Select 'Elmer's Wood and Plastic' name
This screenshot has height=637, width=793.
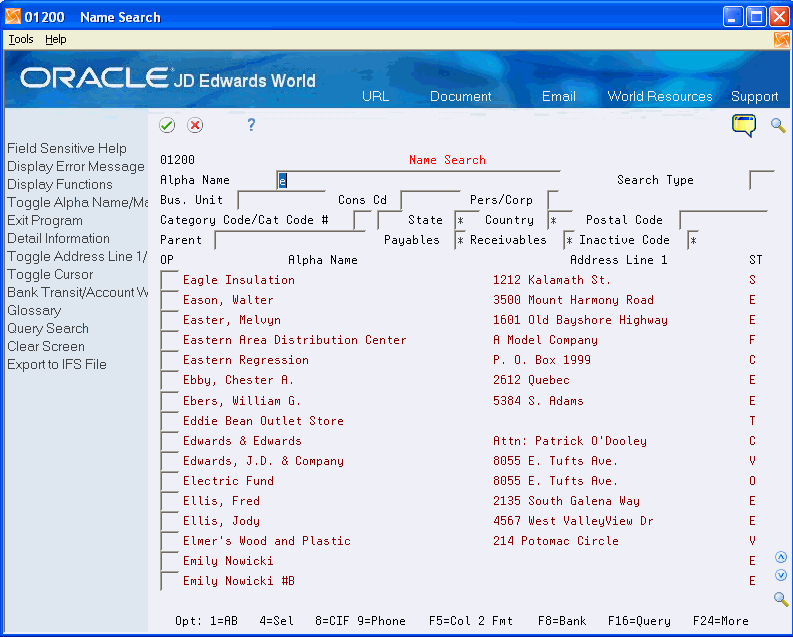click(x=267, y=540)
